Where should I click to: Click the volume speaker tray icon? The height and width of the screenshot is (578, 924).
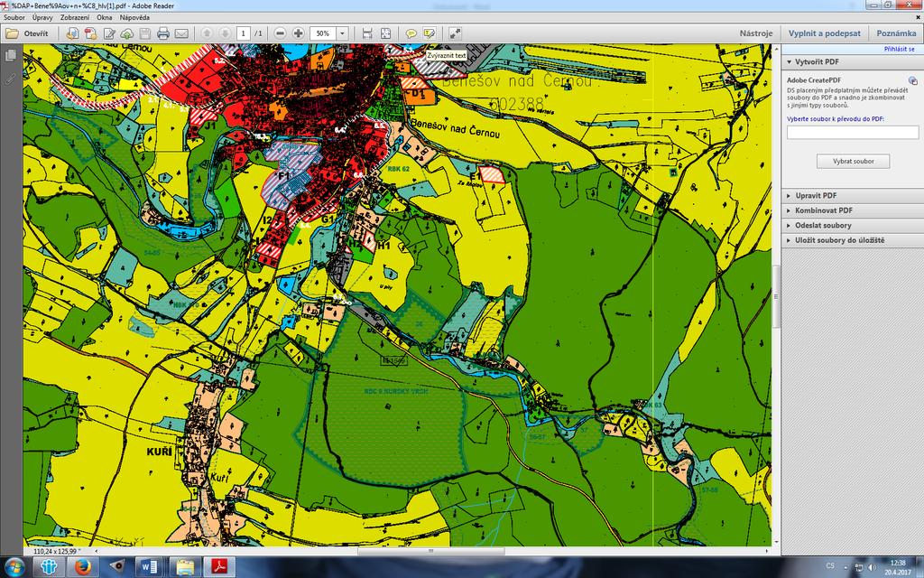tap(871, 567)
